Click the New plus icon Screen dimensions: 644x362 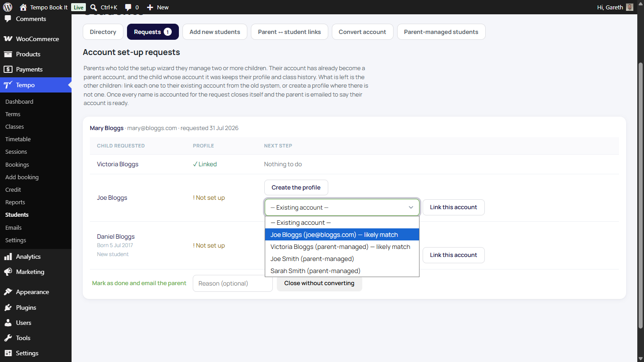(150, 7)
